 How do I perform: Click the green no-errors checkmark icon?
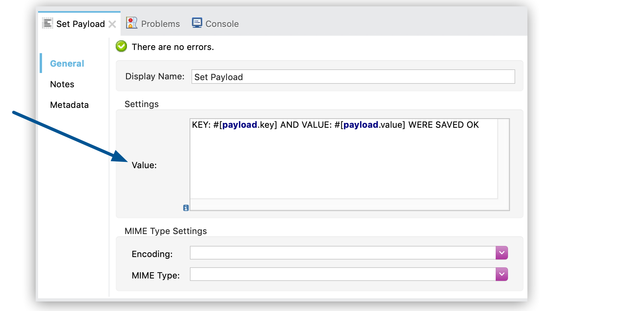121,46
